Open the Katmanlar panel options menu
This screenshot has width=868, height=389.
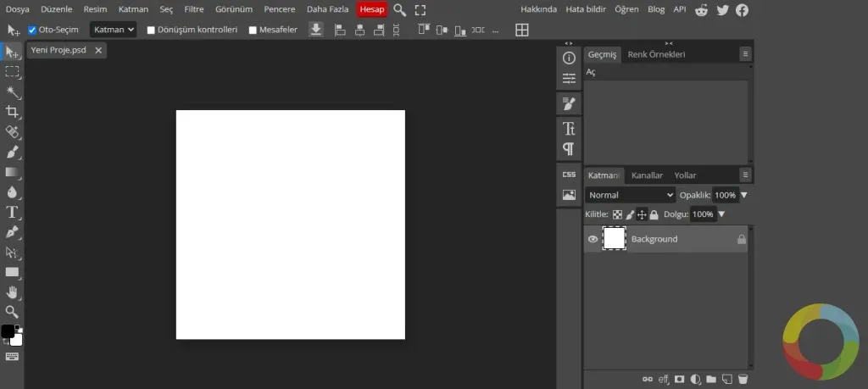coord(746,175)
